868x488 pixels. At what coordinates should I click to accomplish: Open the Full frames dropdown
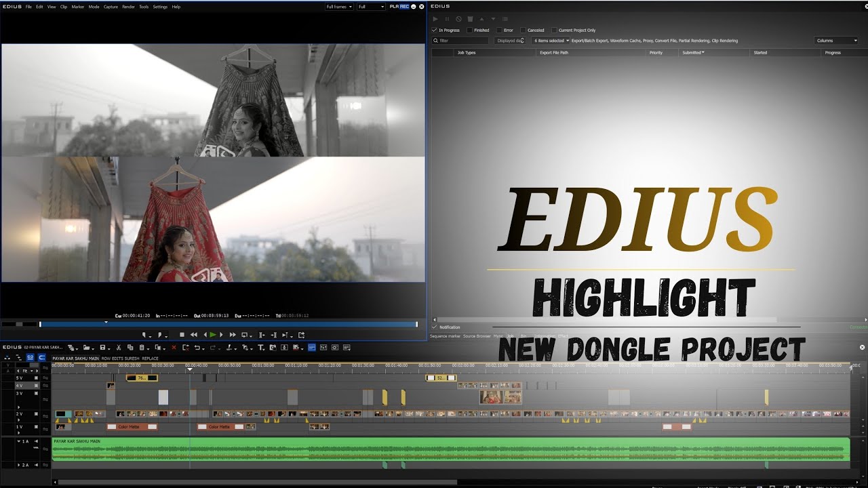(x=338, y=7)
